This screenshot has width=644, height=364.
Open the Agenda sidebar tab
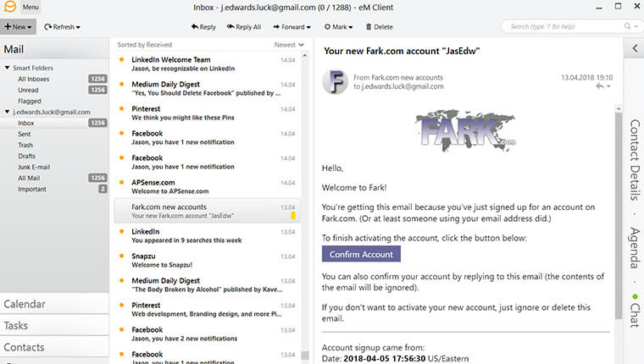pos(635,248)
